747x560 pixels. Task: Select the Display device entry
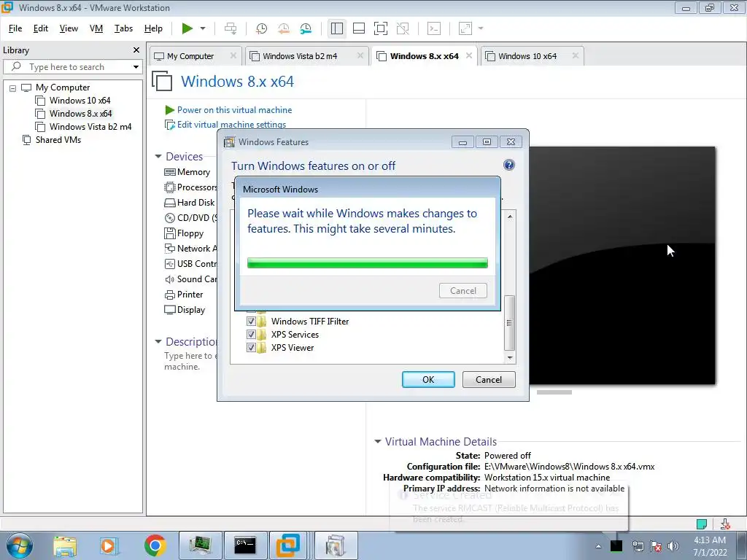[185, 310]
